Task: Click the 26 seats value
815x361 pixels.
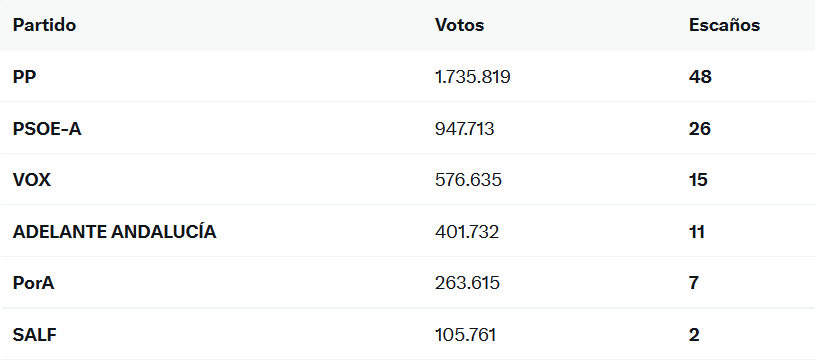Action: 700,128
